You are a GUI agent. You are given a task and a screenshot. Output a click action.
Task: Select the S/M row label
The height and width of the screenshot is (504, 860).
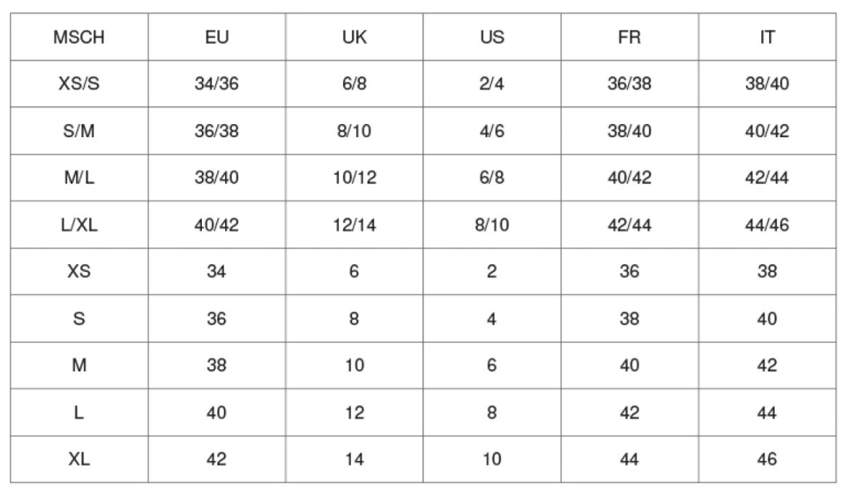pos(79,131)
